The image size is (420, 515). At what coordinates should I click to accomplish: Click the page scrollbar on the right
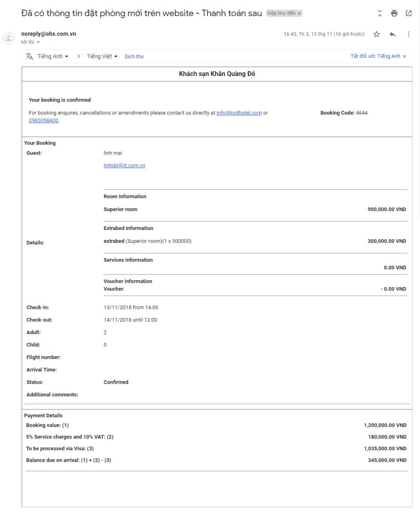(x=418, y=257)
